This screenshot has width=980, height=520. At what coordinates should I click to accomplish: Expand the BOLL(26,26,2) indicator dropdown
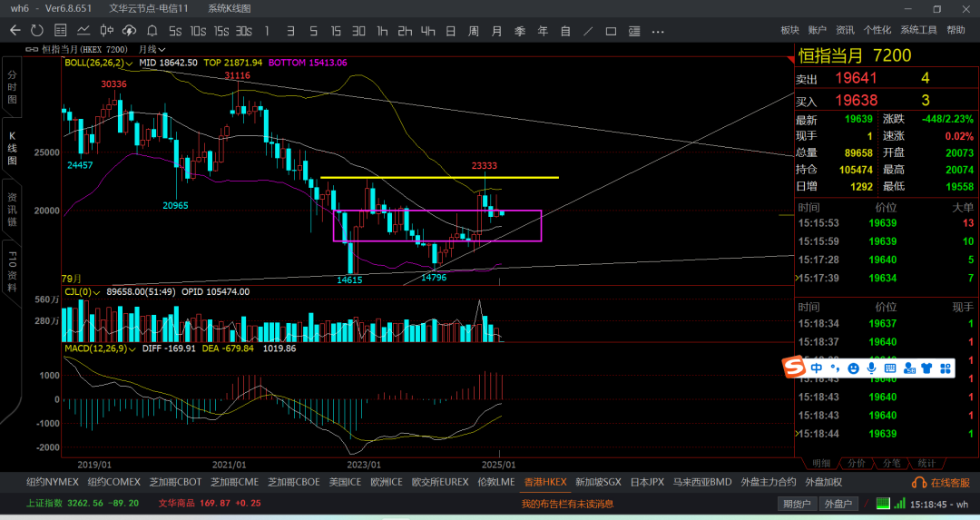(x=99, y=63)
